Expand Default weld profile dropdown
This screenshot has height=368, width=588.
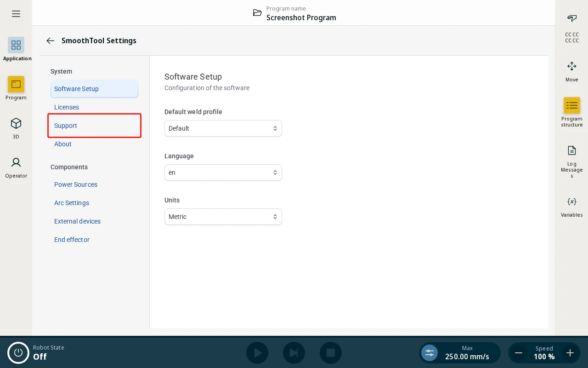(x=223, y=128)
